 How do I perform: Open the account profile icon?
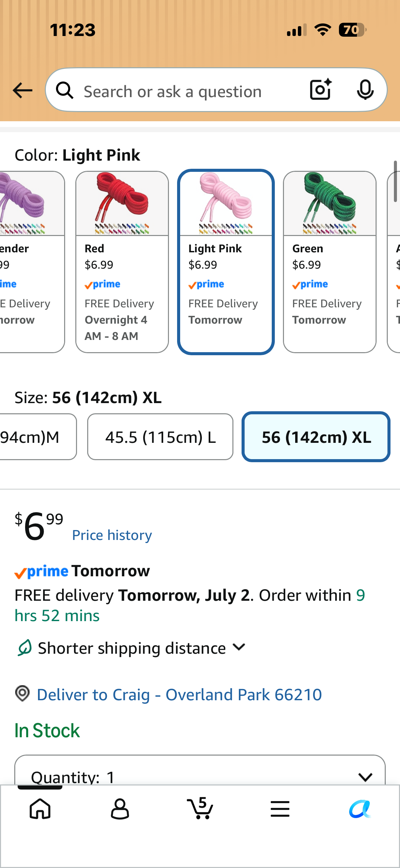[x=120, y=809]
